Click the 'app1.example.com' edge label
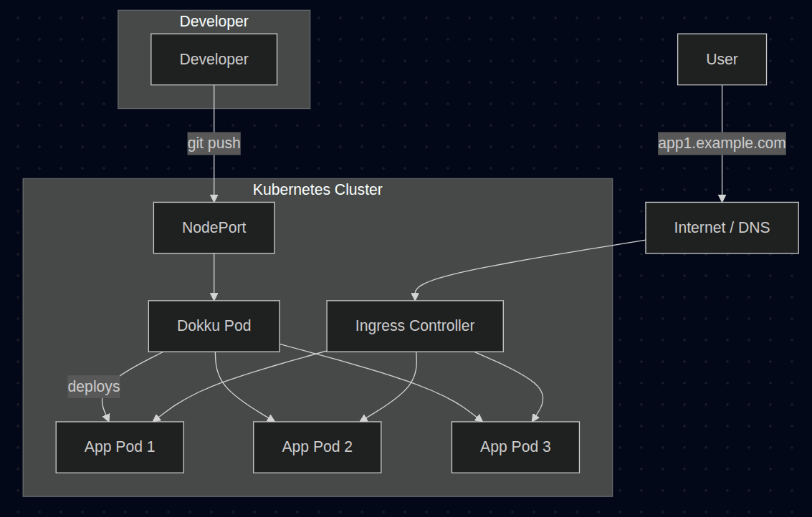 (722, 143)
